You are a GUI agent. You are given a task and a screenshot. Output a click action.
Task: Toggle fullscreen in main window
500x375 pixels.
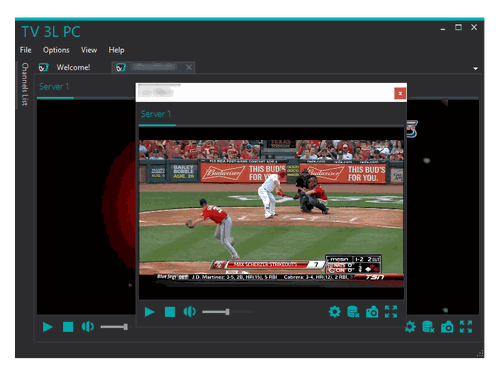click(466, 327)
